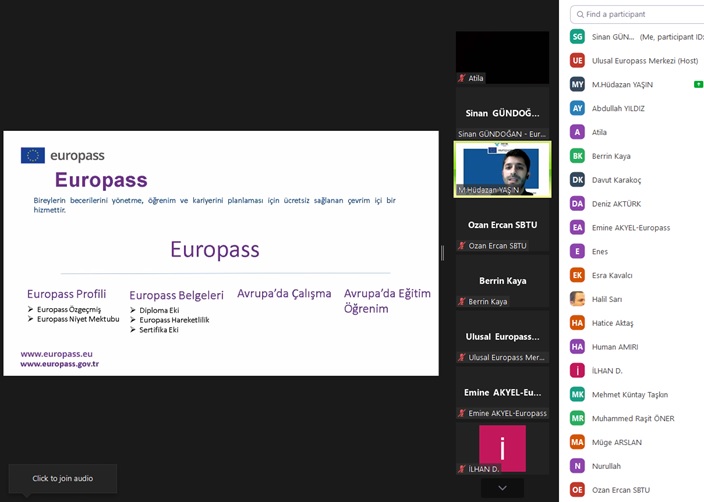704x502 pixels.
Task: Select Deniz AKTÜRK in participant list
Action: tap(616, 204)
